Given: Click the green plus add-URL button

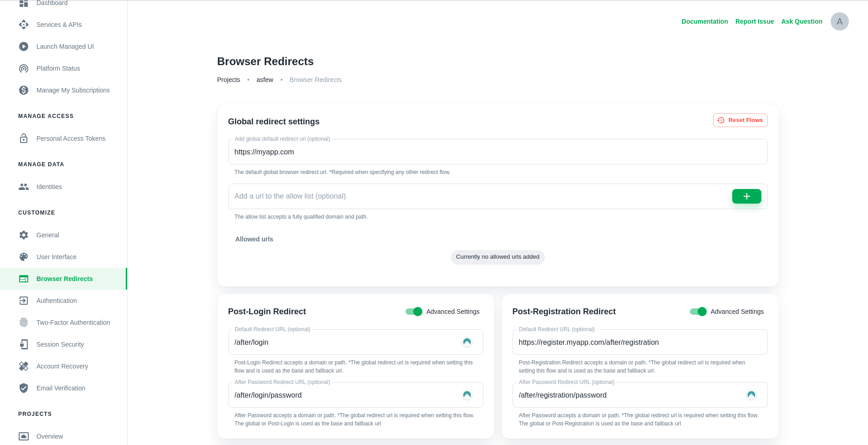Looking at the screenshot, I should coord(746,196).
